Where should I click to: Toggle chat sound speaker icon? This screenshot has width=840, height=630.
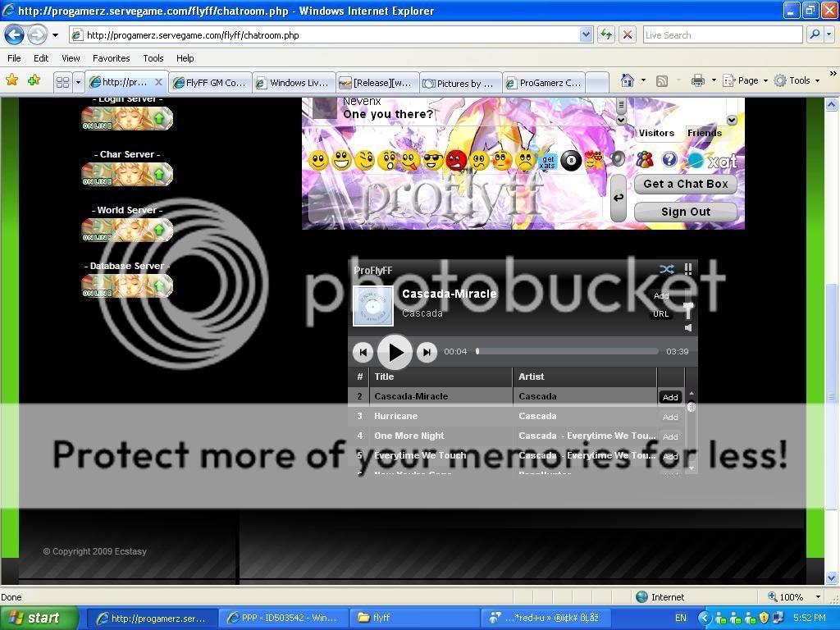pyautogui.click(x=618, y=159)
